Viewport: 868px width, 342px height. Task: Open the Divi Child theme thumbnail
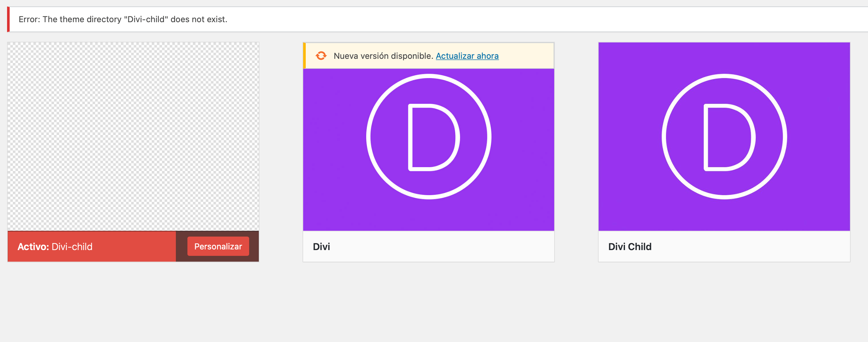(724, 137)
